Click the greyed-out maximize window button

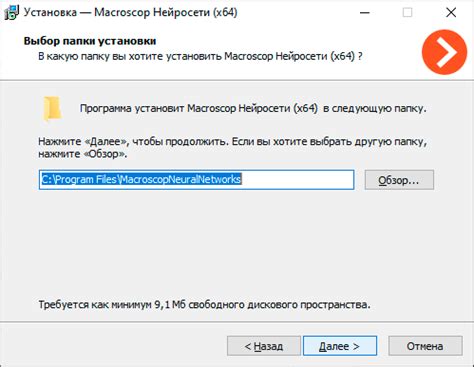click(407, 13)
